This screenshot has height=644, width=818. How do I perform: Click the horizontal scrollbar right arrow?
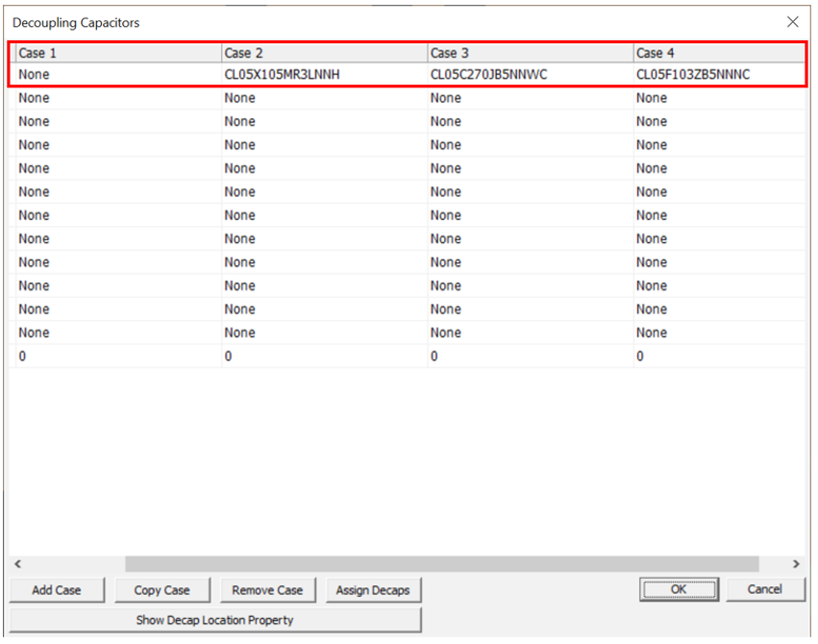[x=796, y=564]
